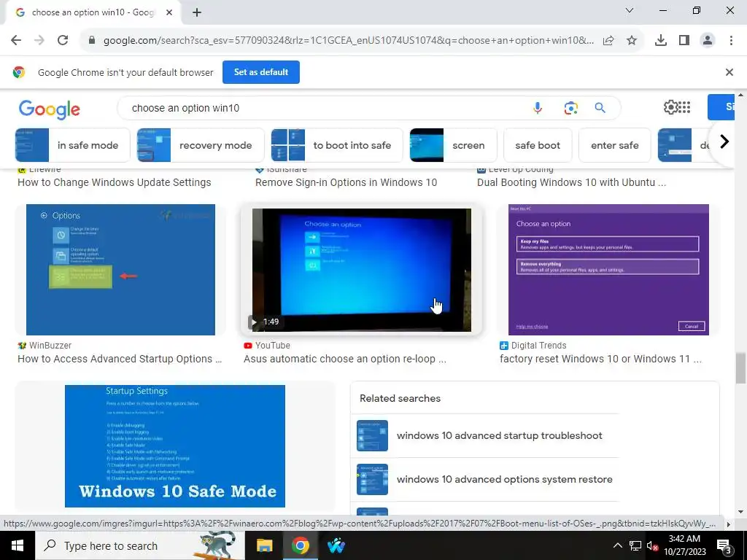Reload the current page
The image size is (747, 560).
point(63,40)
